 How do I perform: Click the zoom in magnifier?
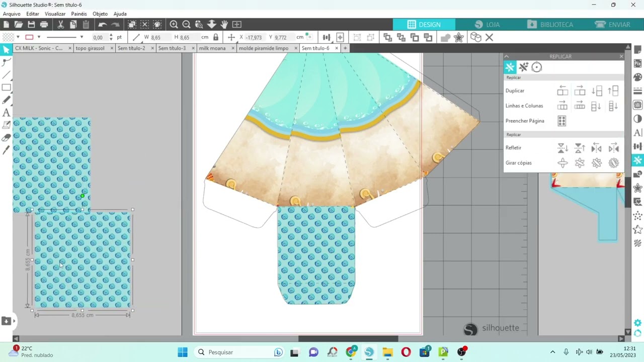174,24
